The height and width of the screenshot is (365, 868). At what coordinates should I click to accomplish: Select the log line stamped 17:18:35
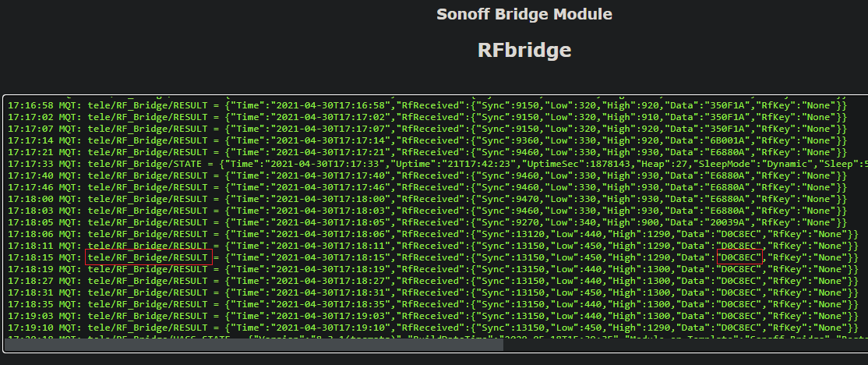pos(433,304)
